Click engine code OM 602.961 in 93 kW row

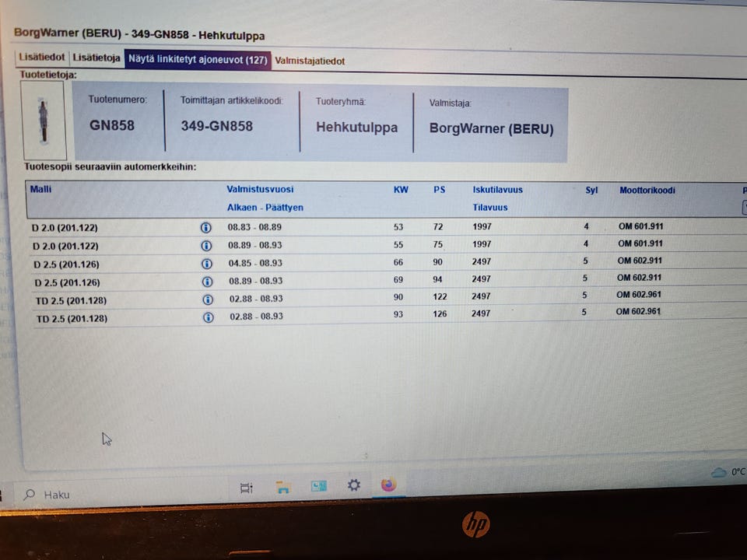coord(638,311)
